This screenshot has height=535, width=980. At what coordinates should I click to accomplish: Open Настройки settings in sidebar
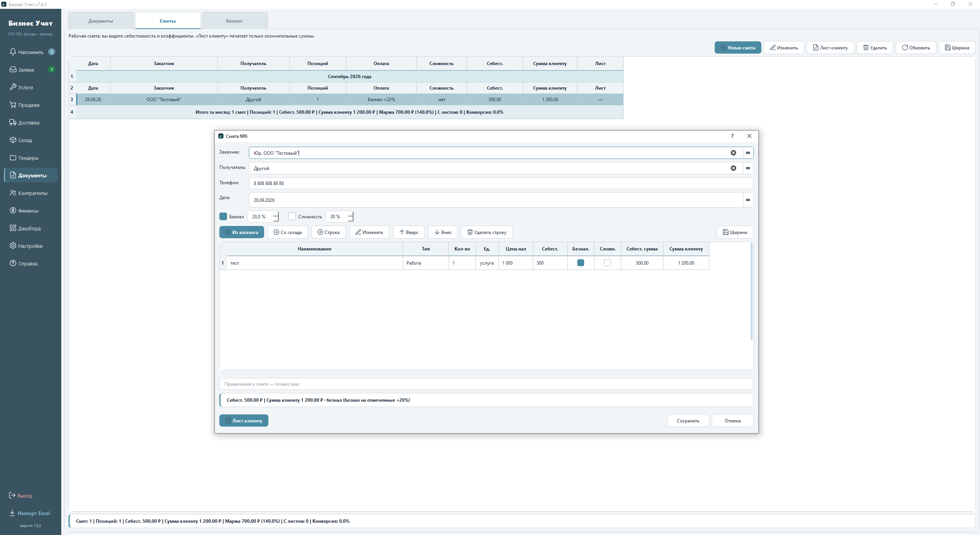31,246
